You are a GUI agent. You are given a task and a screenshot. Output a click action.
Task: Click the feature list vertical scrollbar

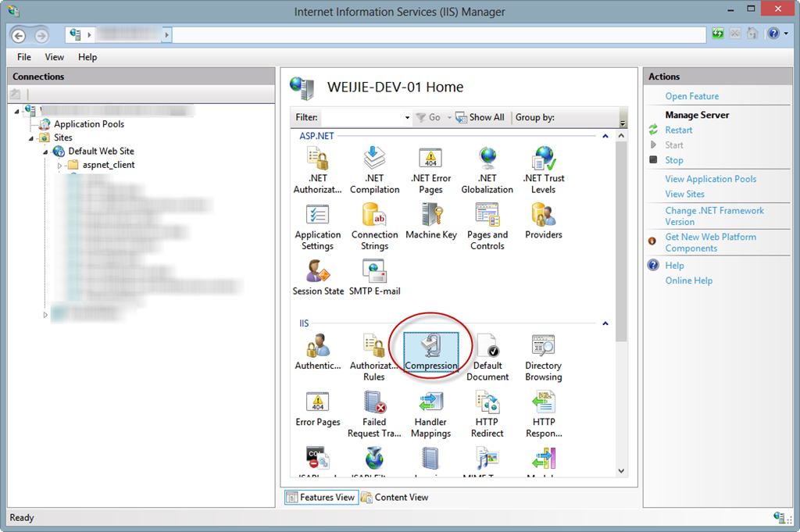coord(621,241)
